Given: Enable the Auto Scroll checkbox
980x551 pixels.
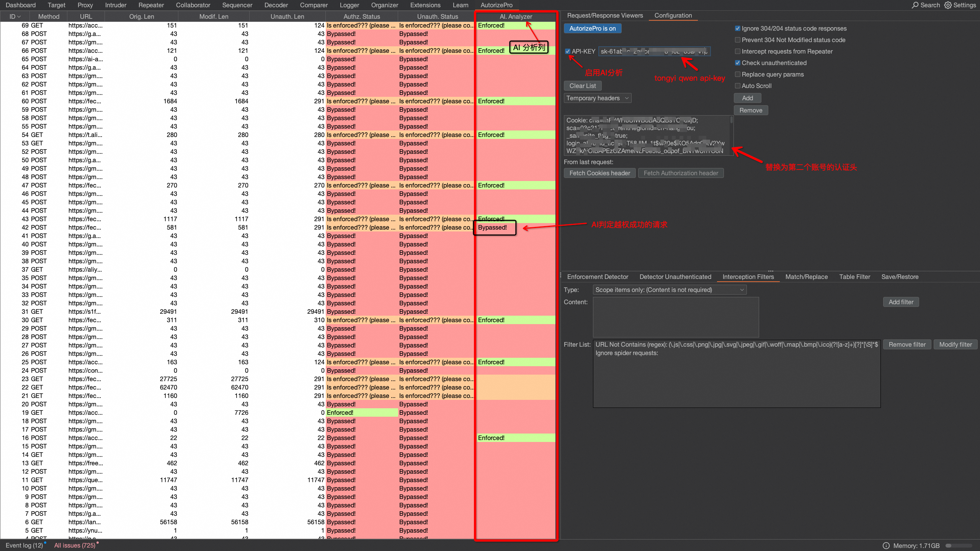Looking at the screenshot, I should coord(737,86).
